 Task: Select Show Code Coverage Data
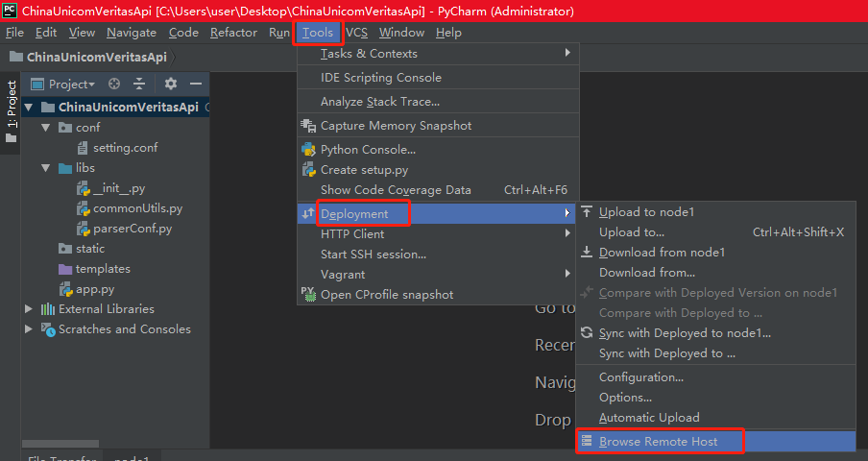click(x=438, y=190)
